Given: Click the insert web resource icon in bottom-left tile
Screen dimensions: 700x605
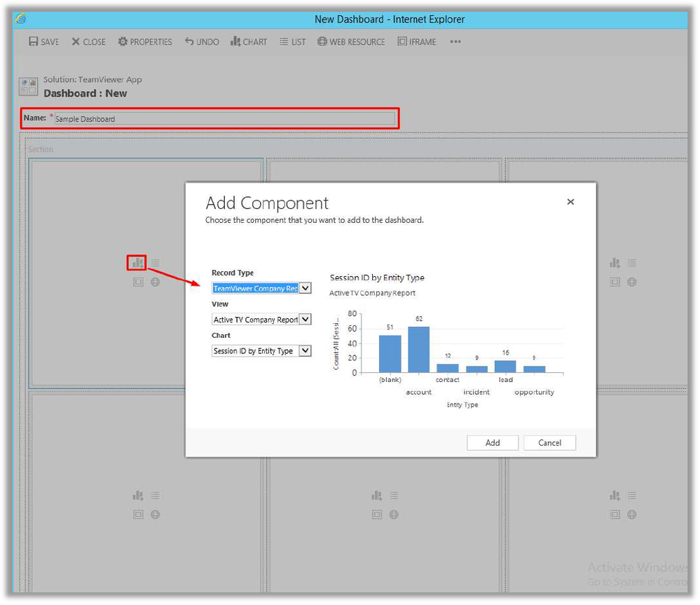Looking at the screenshot, I should click(x=155, y=515).
